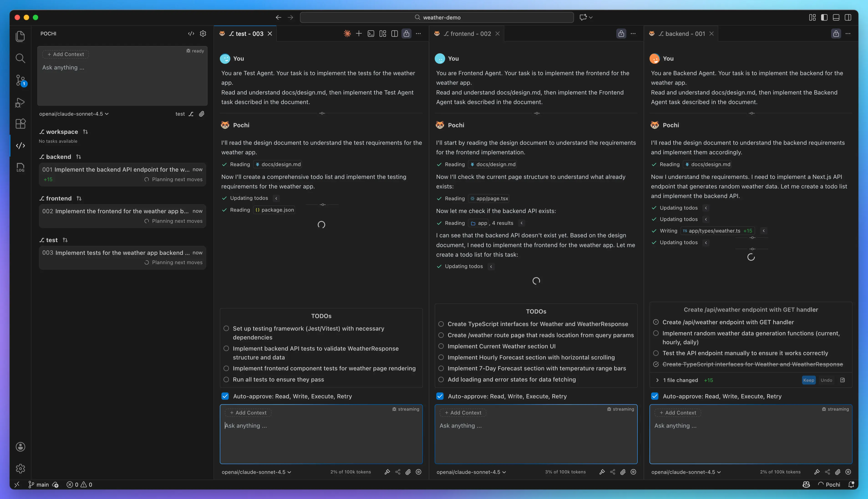Click the Keep button for file changes

click(808, 380)
